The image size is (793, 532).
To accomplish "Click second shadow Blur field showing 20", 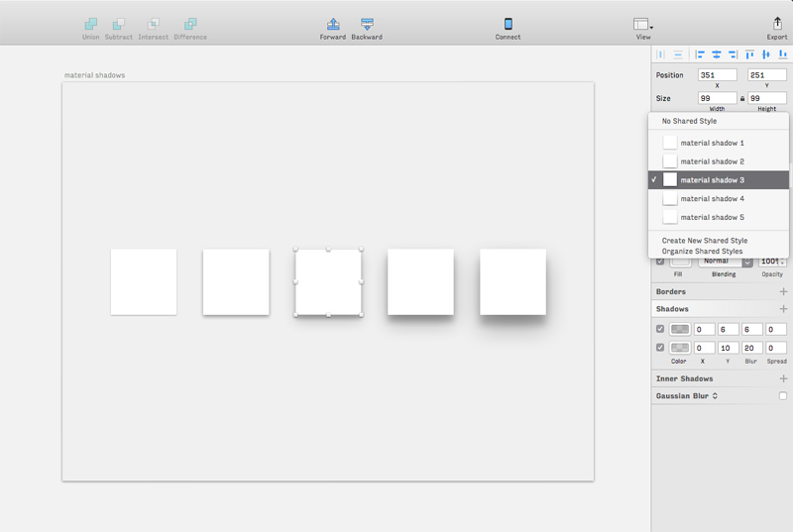I will (752, 348).
